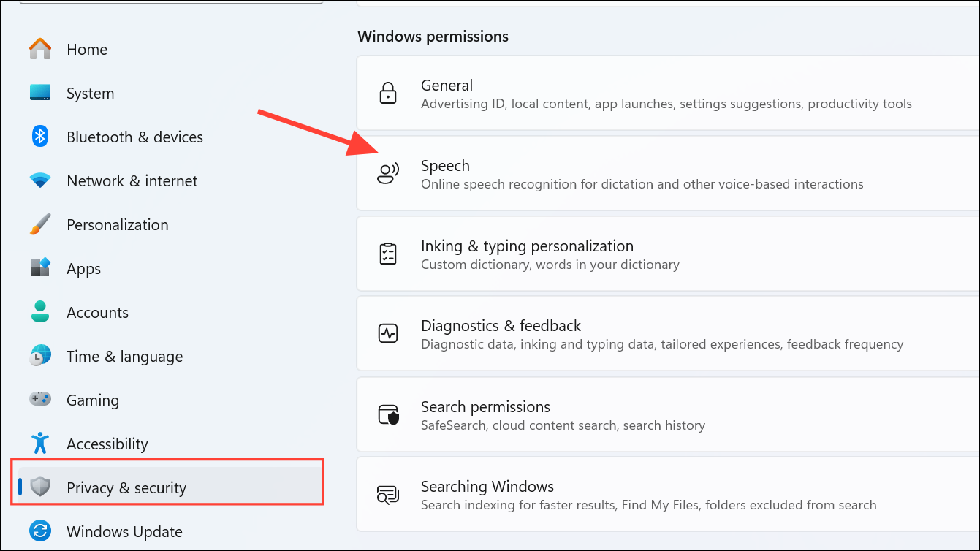Go to System settings
The width and height of the screenshot is (980, 551).
click(90, 93)
